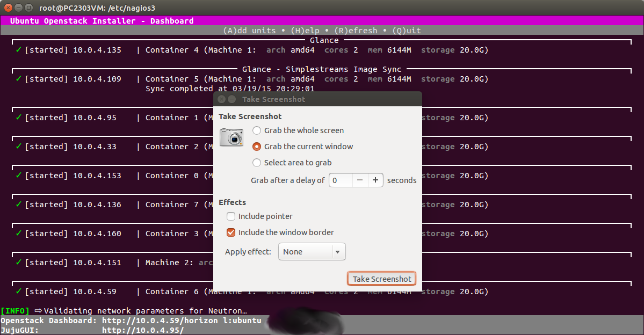Click the green checkmark next to 10.0.4.109
Image resolution: width=644 pixels, height=335 pixels.
coord(18,79)
